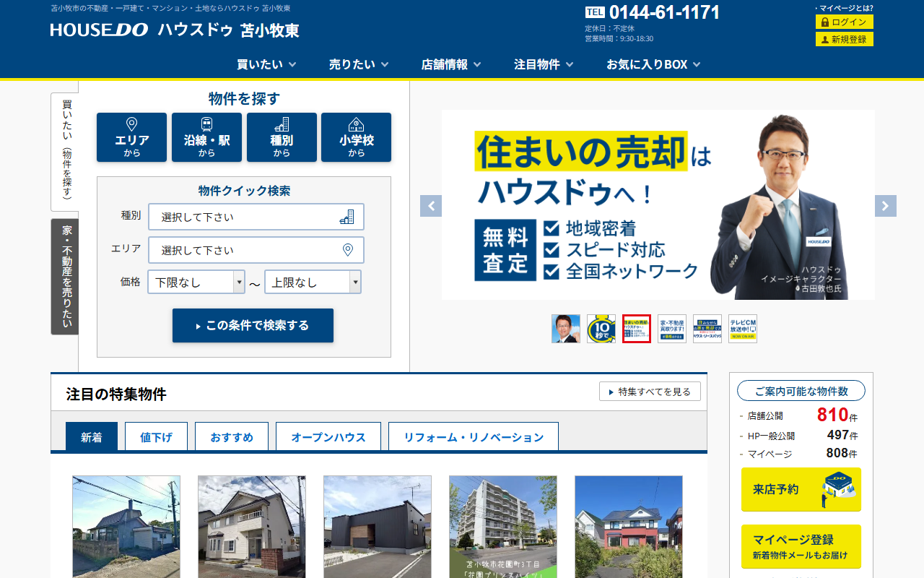This screenshot has height=578, width=924.
Task: Switch to the オープンハウス tab
Action: (328, 437)
